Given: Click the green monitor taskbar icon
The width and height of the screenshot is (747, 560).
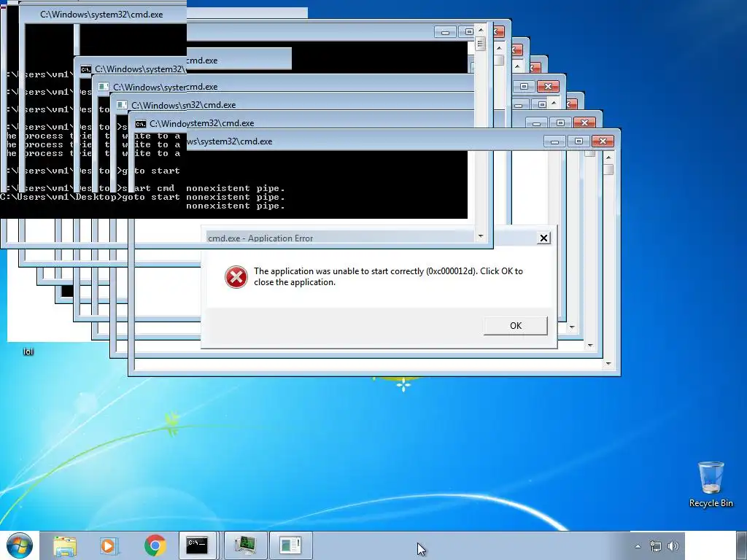Looking at the screenshot, I should (x=245, y=545).
